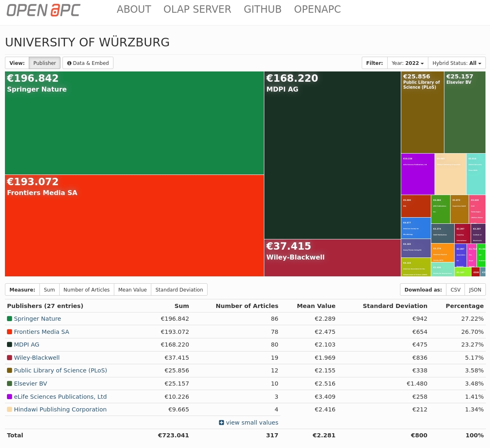
Task: Click the Elsevier BV treemap block
Action: tap(465, 113)
